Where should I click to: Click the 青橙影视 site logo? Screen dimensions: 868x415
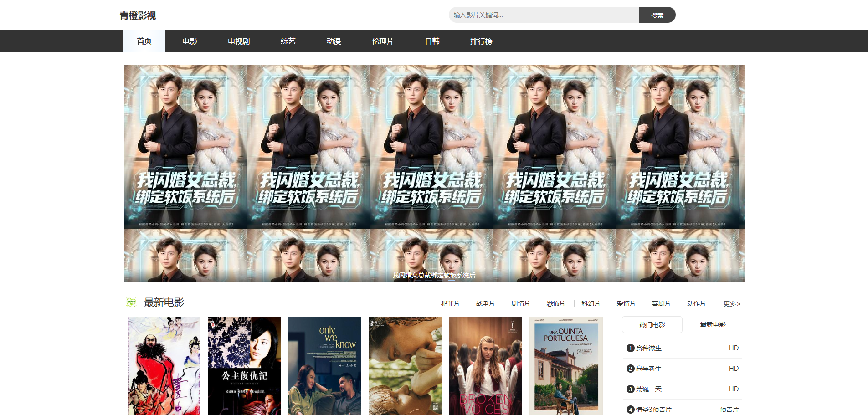coord(138,15)
